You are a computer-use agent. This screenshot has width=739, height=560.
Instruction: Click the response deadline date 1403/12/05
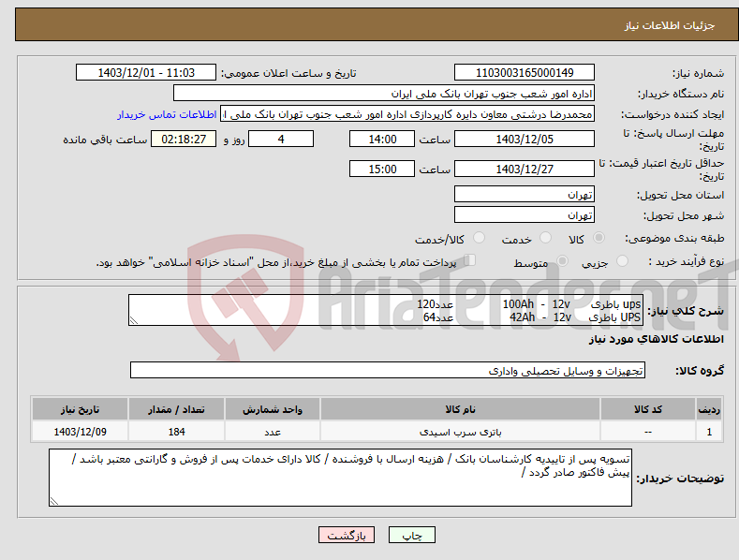click(525, 139)
